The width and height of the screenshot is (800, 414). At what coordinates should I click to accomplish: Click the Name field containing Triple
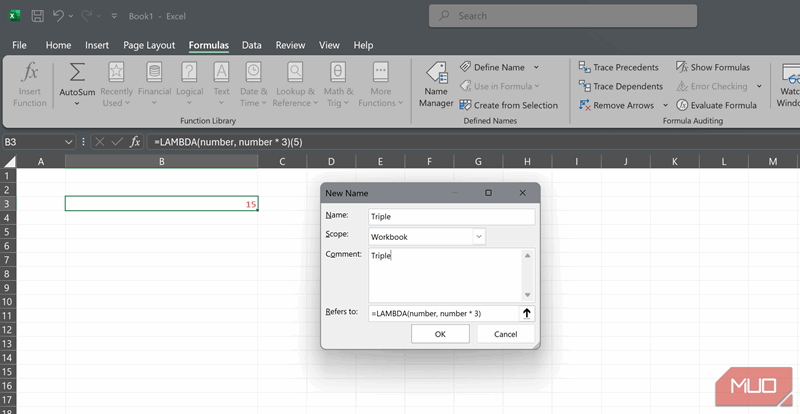point(450,216)
